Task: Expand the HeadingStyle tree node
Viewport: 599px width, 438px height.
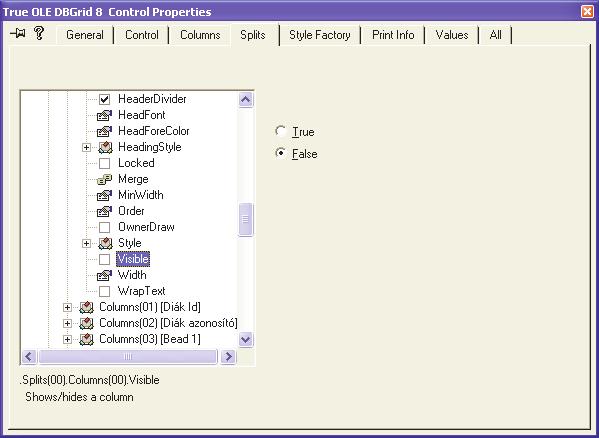Action: pyautogui.click(x=87, y=147)
